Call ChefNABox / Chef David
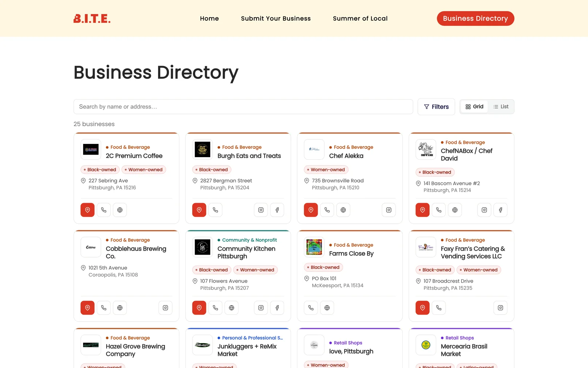Image resolution: width=588 pixels, height=368 pixels. 439,210
